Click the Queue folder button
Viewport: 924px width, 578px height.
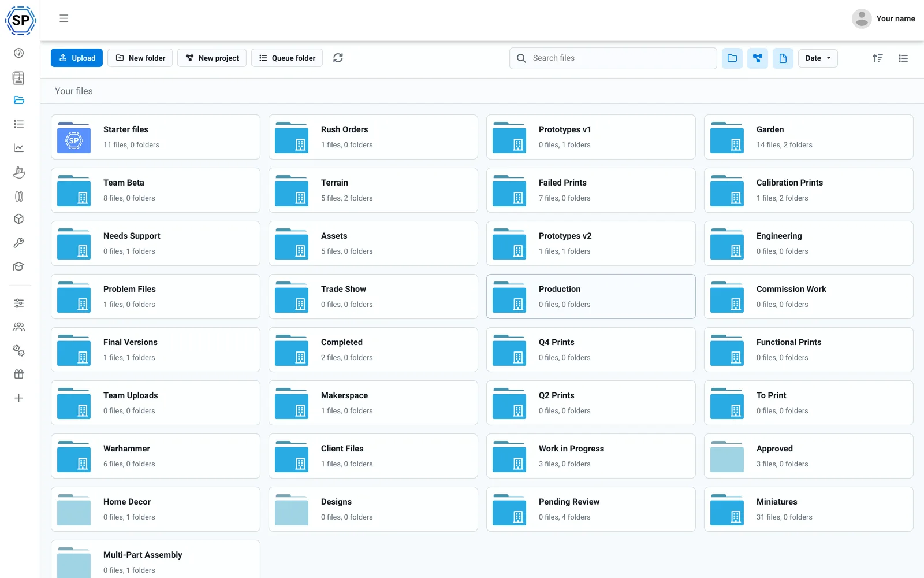(287, 58)
